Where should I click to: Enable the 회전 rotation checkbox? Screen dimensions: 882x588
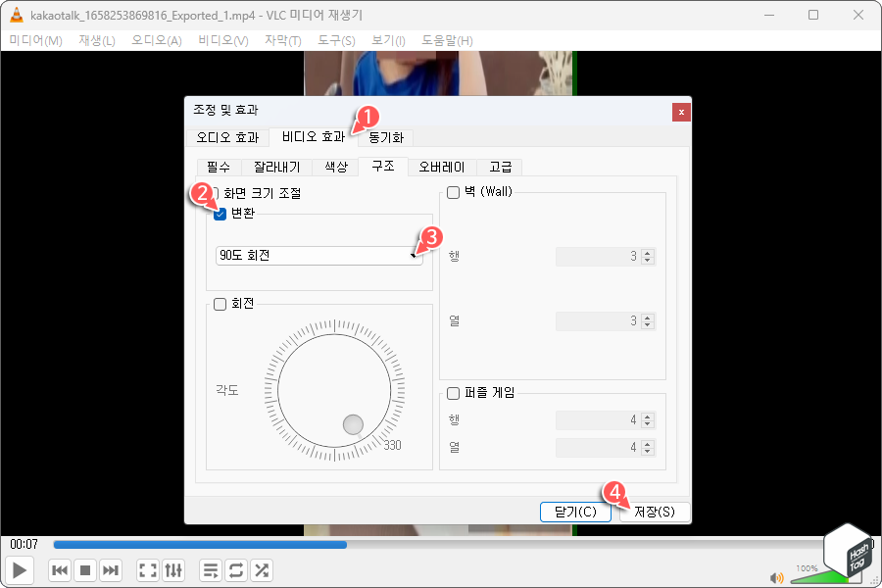coord(220,304)
